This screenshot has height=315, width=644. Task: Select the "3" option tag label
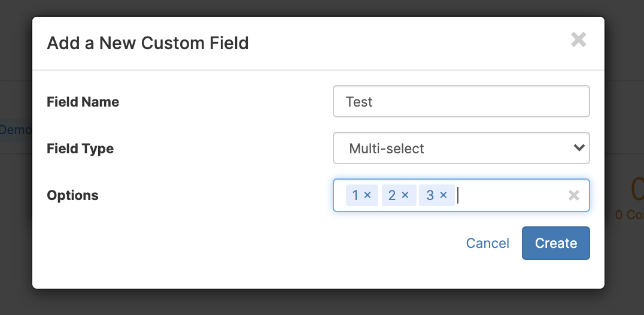pyautogui.click(x=430, y=195)
